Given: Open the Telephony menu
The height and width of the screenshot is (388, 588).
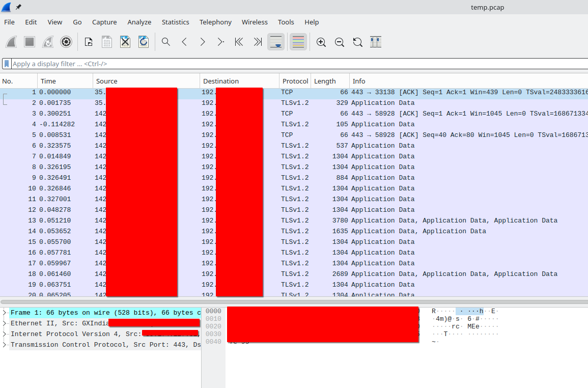Looking at the screenshot, I should point(215,22).
